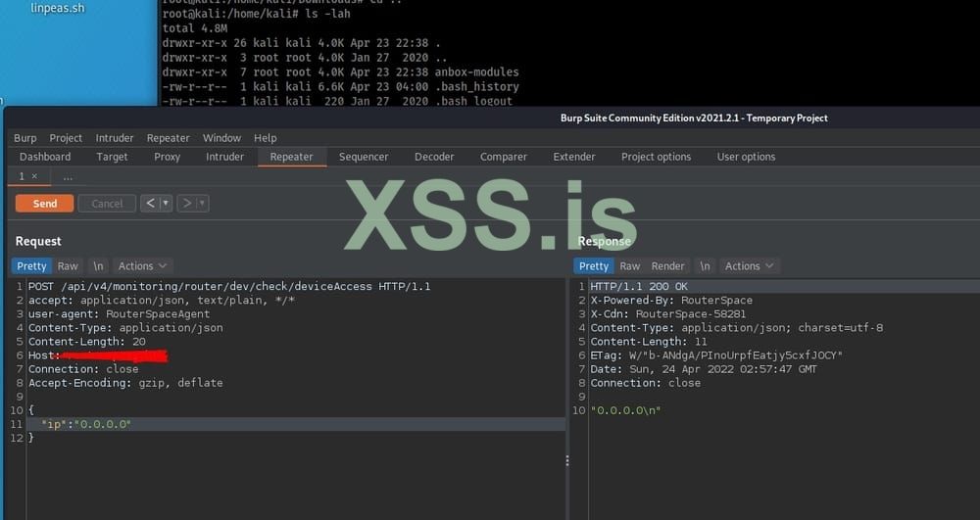
Task: Select Pretty view in Response pane
Action: [x=594, y=266]
